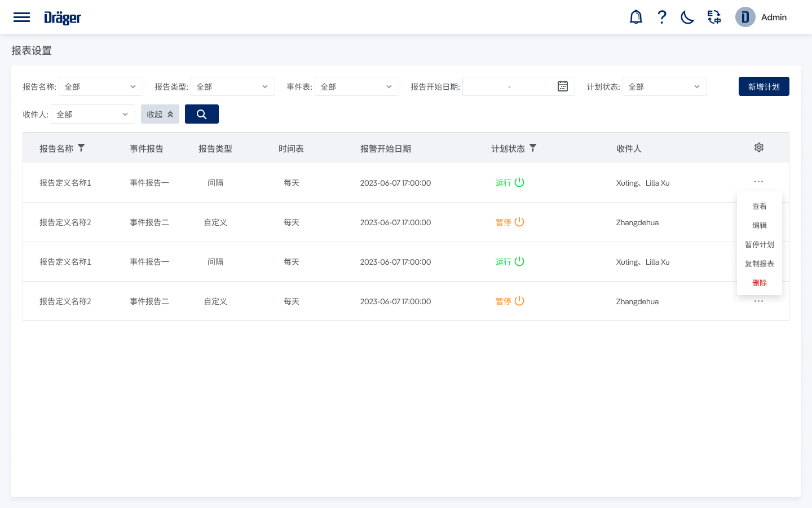Open the 报告名称 column filter
The image size is (812, 508).
point(81,147)
